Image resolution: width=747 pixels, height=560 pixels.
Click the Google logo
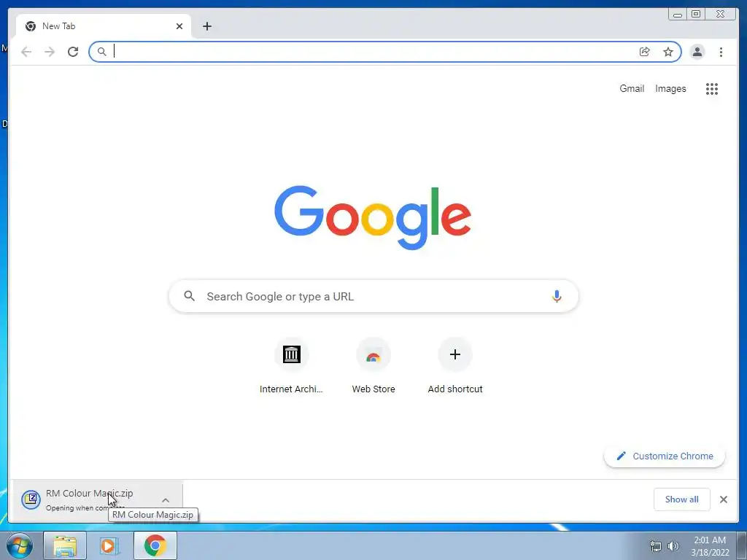pyautogui.click(x=373, y=217)
